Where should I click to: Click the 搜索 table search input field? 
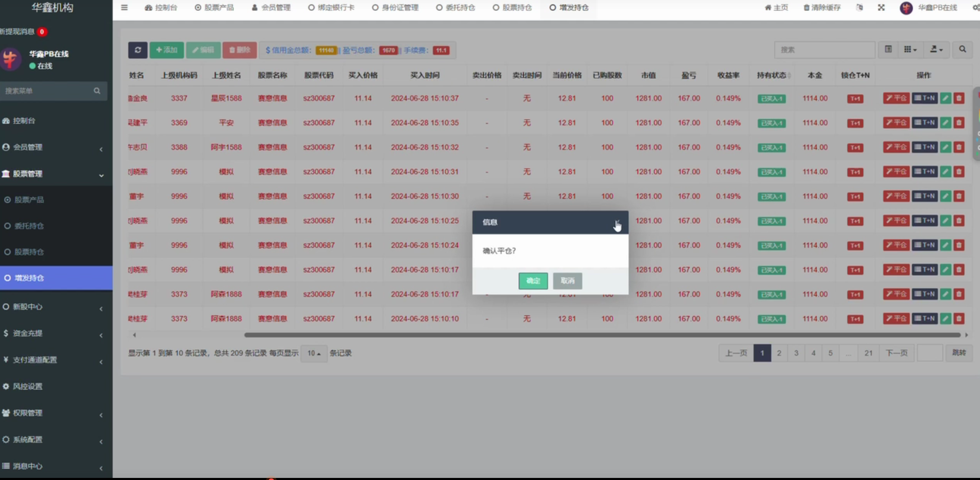coord(824,50)
